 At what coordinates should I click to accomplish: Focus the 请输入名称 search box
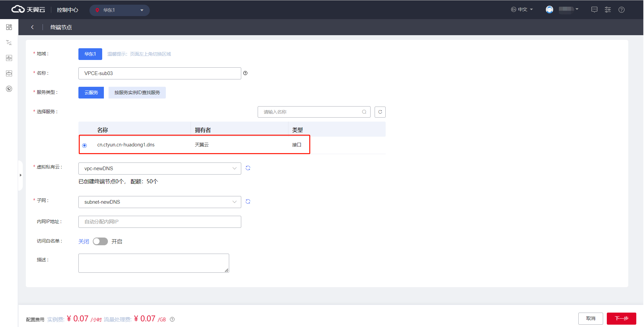point(314,112)
